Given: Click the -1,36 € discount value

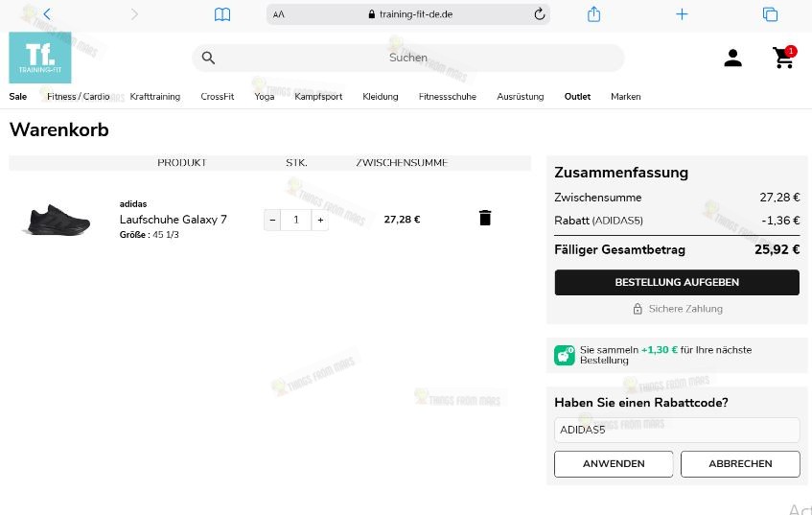Looking at the screenshot, I should (x=780, y=221).
